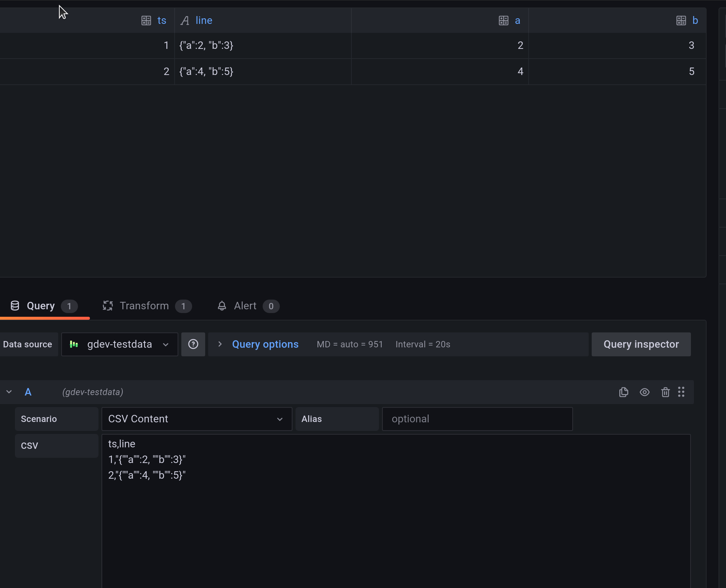Expand the Query options section

(x=220, y=344)
